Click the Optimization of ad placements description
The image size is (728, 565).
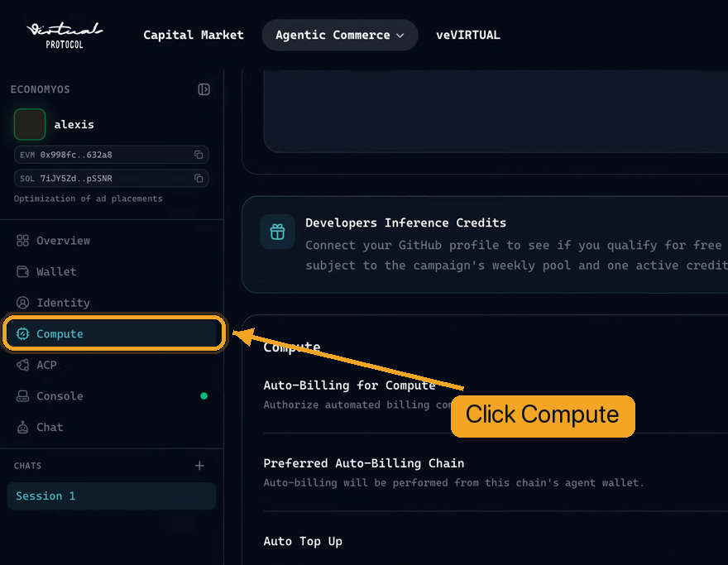coord(89,199)
